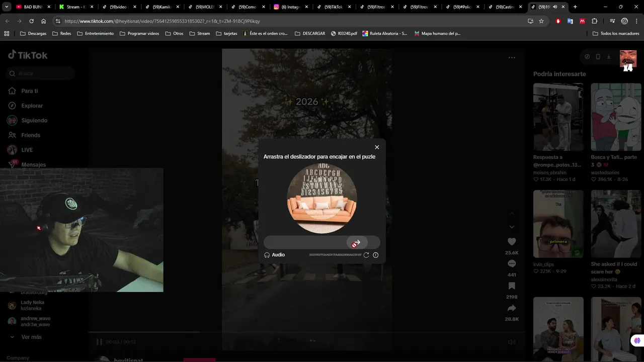Open Entretenimiento bookmark folder
Image resolution: width=644 pixels, height=362 pixels.
pyautogui.click(x=96, y=34)
